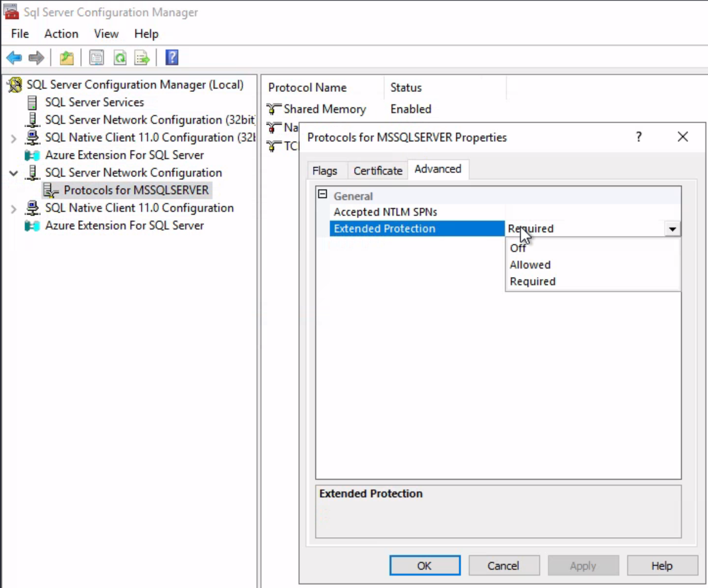Open the Action menu
708x588 pixels.
[x=61, y=34]
